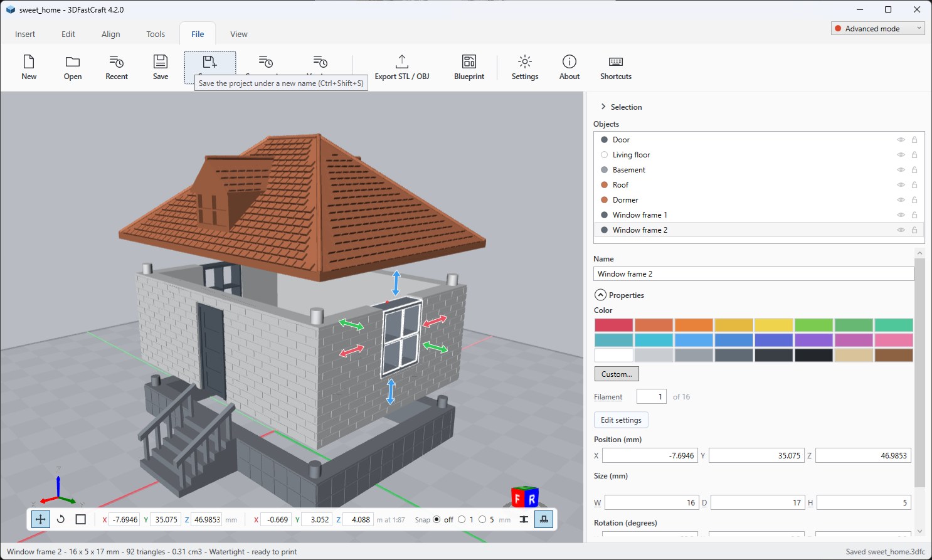
Task: Select the Roof row in Objects list
Action: point(758,185)
